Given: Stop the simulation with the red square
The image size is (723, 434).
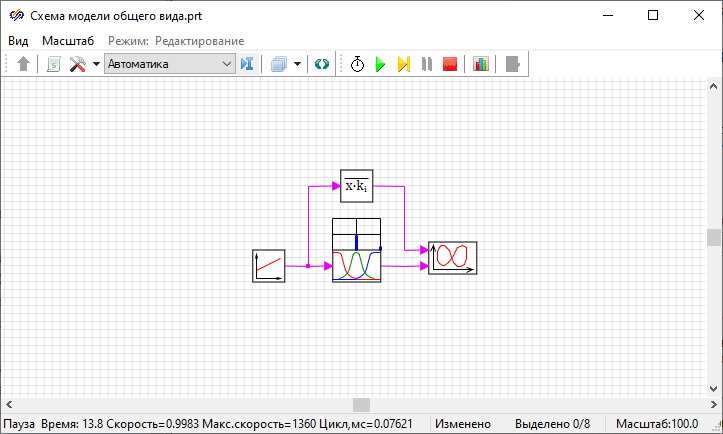Looking at the screenshot, I should [x=450, y=64].
